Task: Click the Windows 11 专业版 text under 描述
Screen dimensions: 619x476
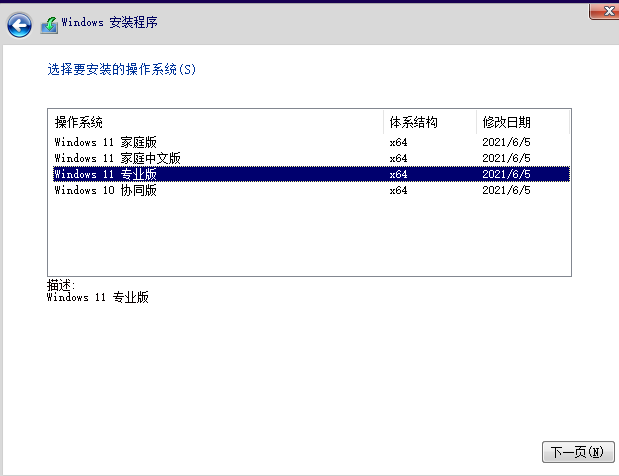Action: [x=98, y=297]
